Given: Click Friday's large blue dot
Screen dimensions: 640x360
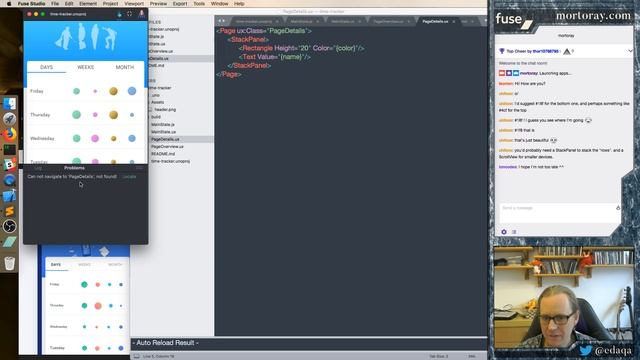Looking at the screenshot, I should 132,91.
